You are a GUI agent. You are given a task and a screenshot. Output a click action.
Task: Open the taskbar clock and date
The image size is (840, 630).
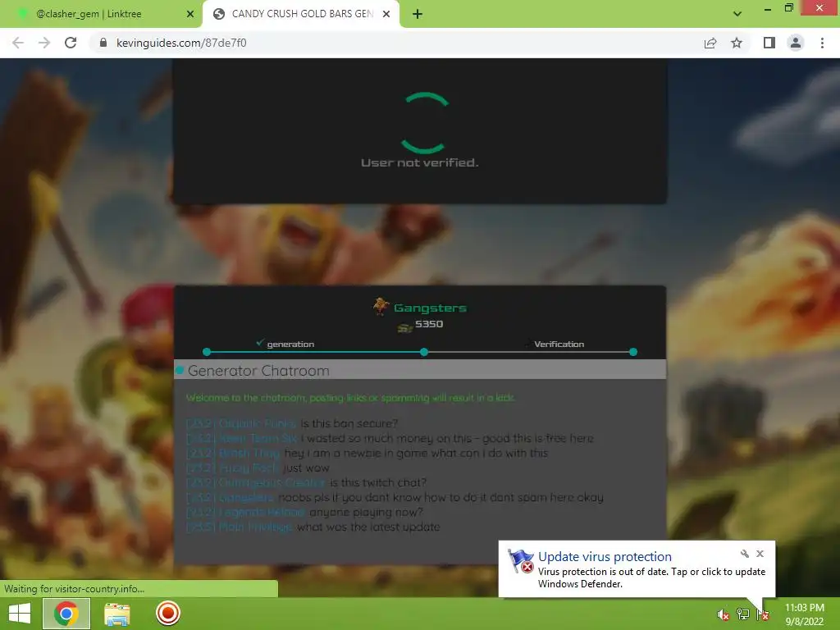point(804,614)
